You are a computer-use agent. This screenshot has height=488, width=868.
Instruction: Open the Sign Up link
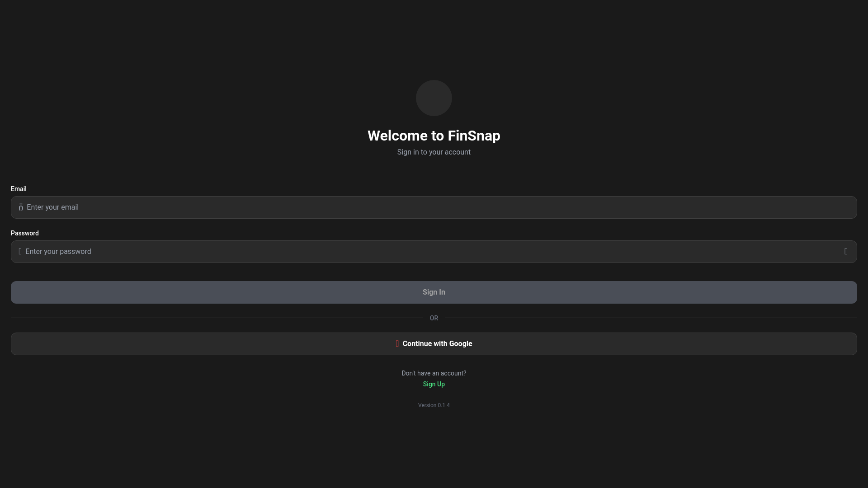tap(434, 384)
